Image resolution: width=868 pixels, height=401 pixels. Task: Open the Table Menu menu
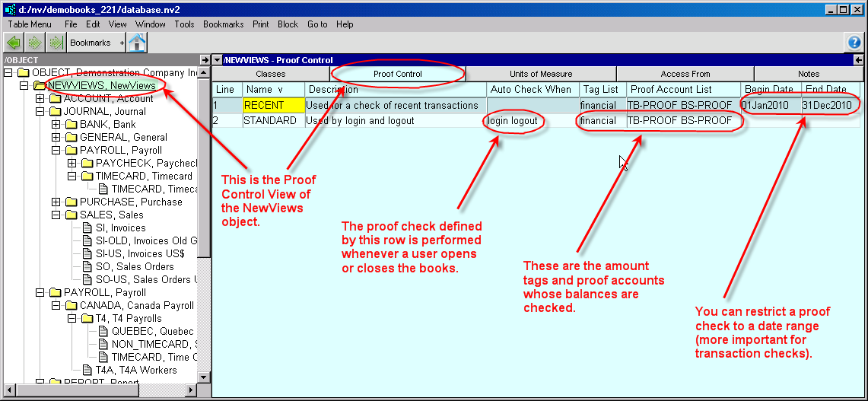click(x=30, y=24)
